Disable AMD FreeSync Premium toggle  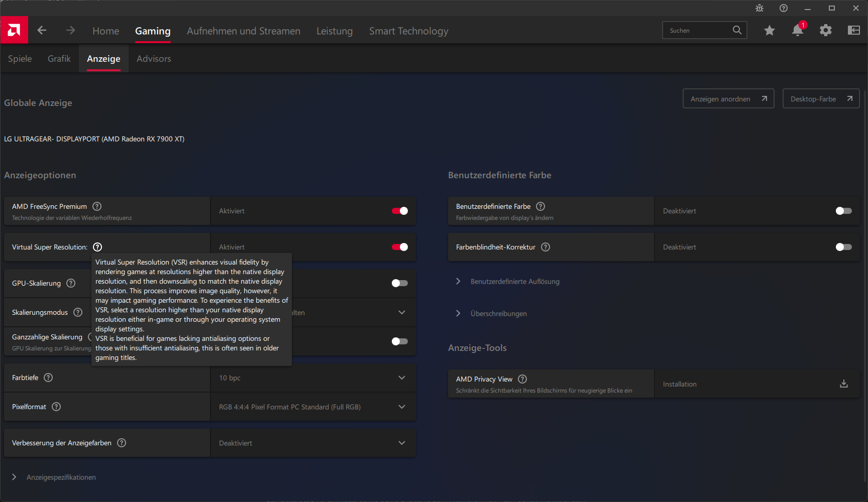[400, 211]
